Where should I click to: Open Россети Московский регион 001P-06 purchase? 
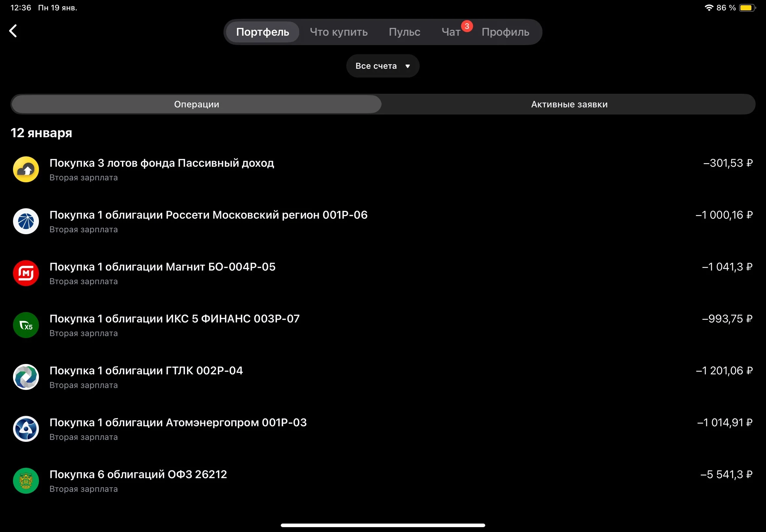[383, 221]
